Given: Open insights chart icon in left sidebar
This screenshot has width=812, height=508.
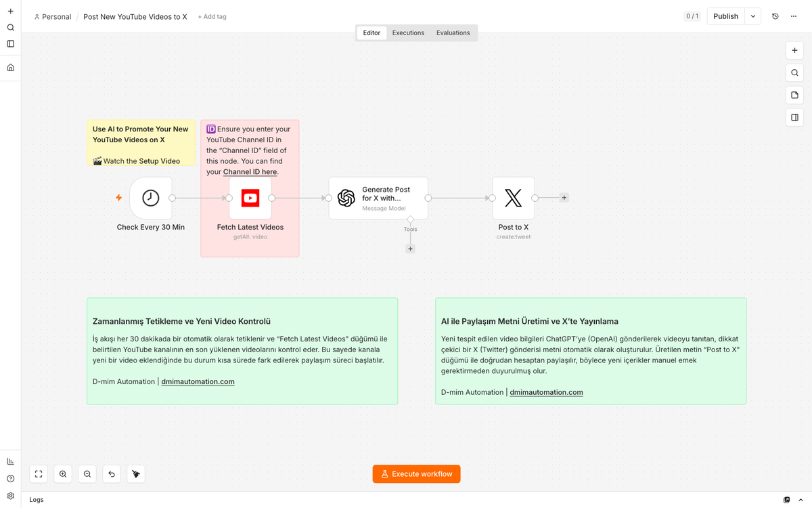Looking at the screenshot, I should [x=10, y=461].
